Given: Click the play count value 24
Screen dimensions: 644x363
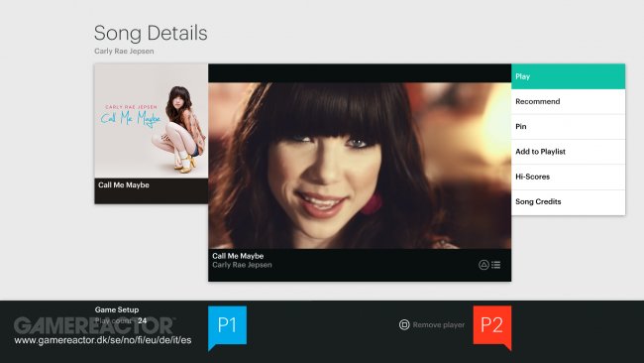Looking at the screenshot, I should tap(142, 320).
